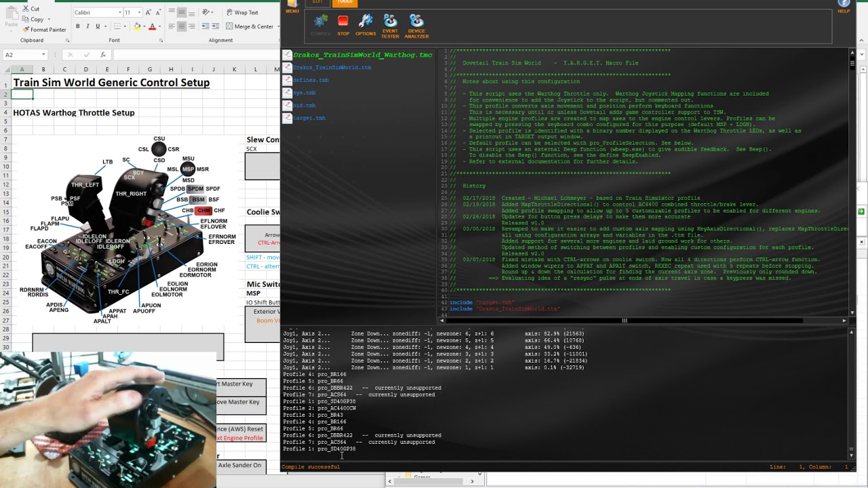This screenshot has width=868, height=488.
Task: Open the Calibri font name dropdown
Action: (119, 12)
